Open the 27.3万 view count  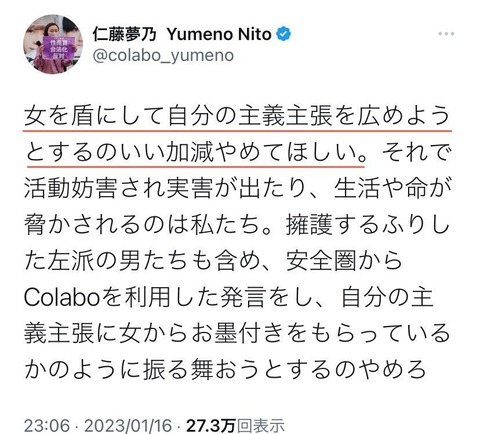[x=210, y=426]
